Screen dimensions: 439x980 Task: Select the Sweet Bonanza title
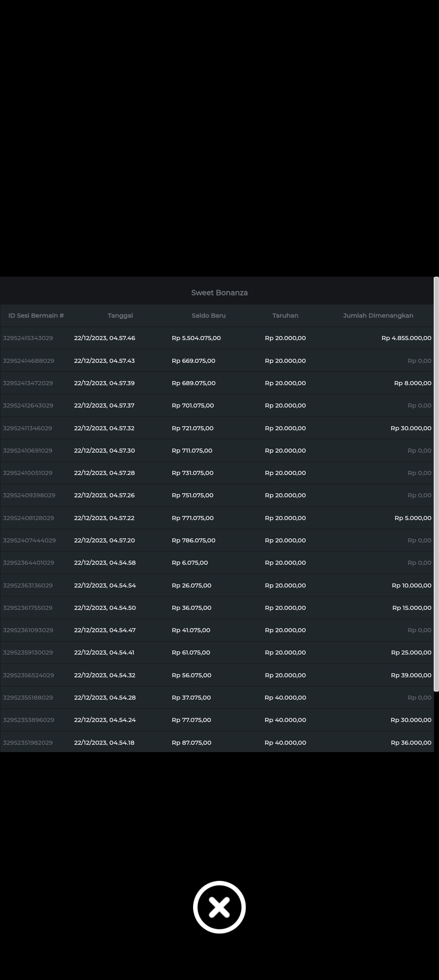tap(219, 293)
